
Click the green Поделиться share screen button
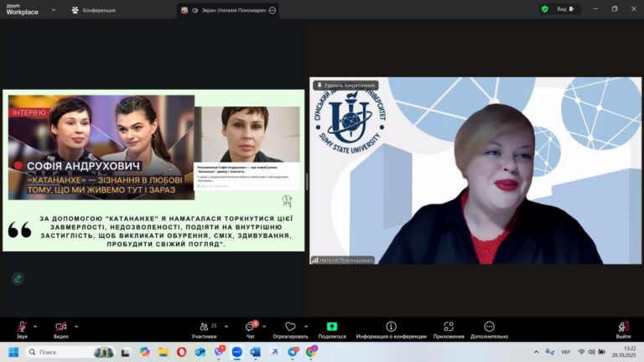[x=332, y=328]
